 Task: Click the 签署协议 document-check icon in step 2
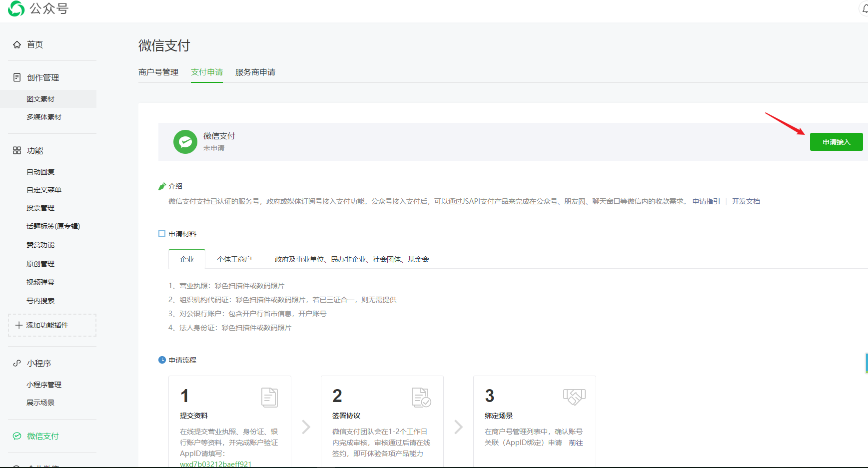421,398
